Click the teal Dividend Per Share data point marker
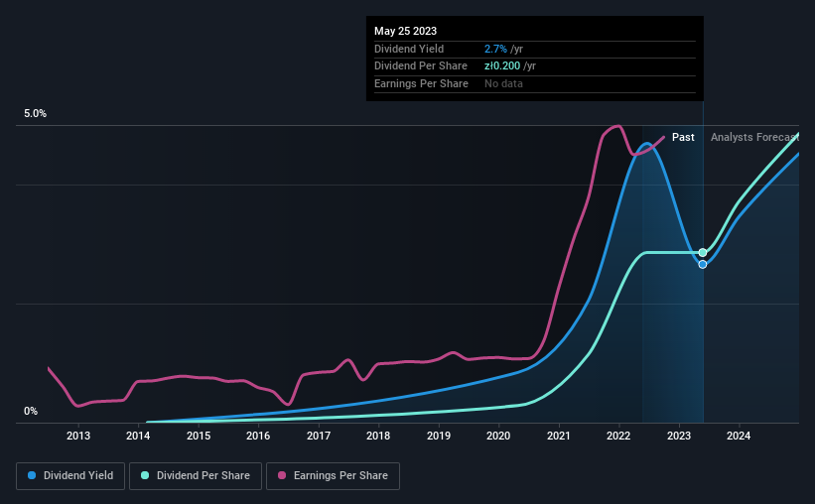Viewport: 815px width, 504px height. (703, 253)
